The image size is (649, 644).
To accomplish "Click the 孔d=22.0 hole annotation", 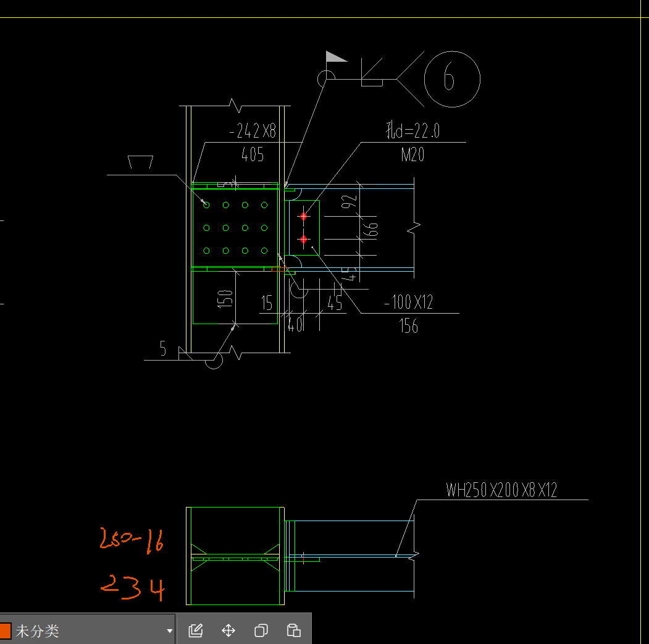I will click(x=412, y=130).
